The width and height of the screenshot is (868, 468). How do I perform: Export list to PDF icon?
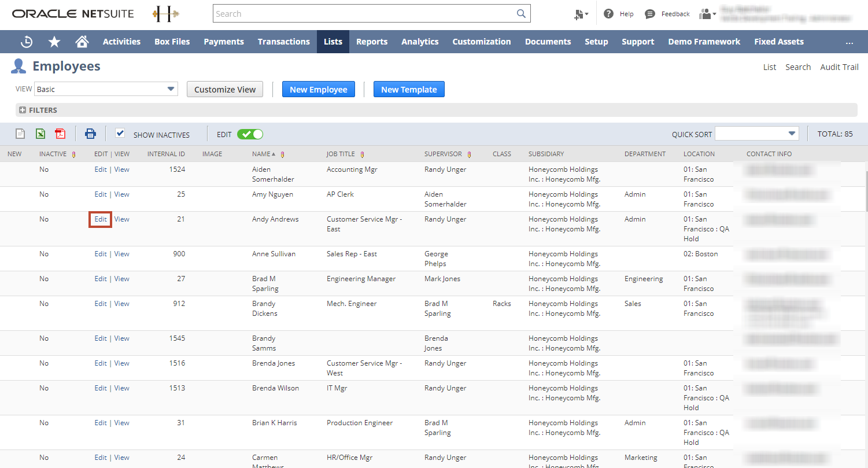(x=60, y=134)
